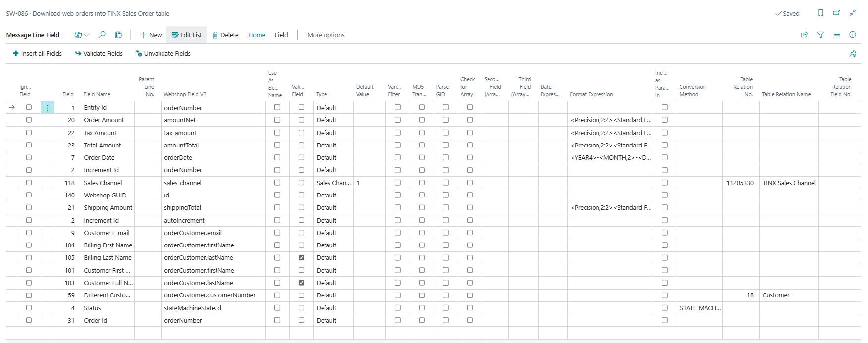Image resolution: width=868 pixels, height=343 pixels.
Task: Click 'amountTotal' webshop field cell
Action: coord(213,146)
